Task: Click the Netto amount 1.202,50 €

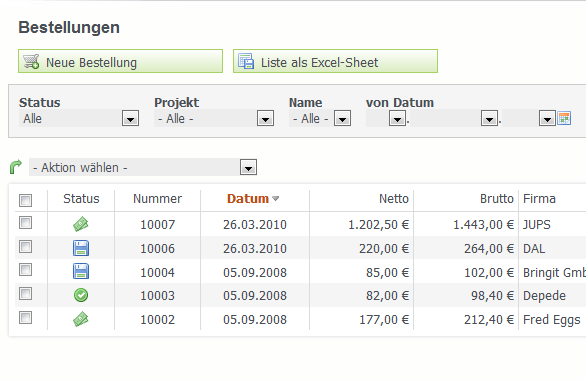Action: pyautogui.click(x=379, y=225)
